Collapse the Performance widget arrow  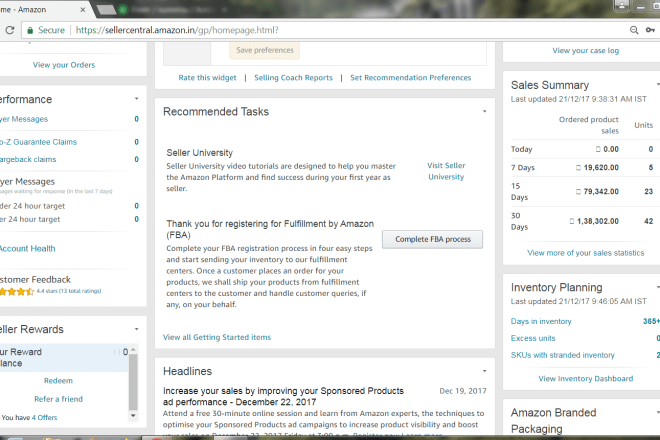point(136,99)
